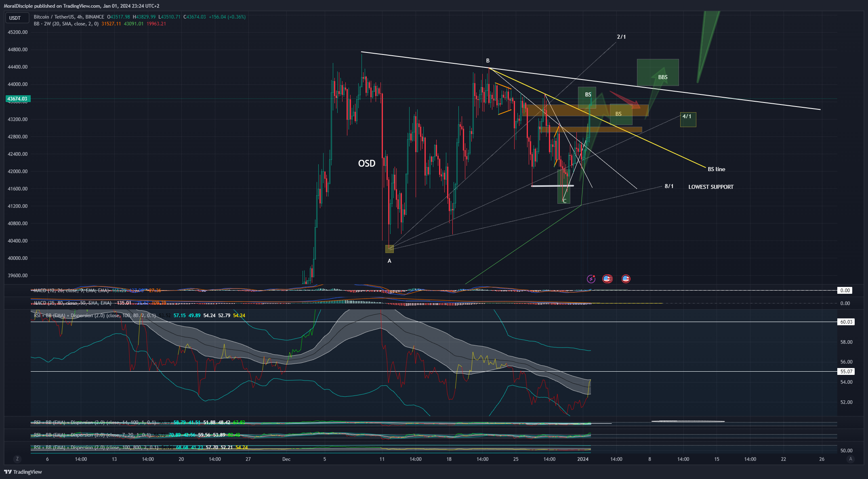Open the TradingView logo link
This screenshot has height=479, width=868.
[23, 472]
